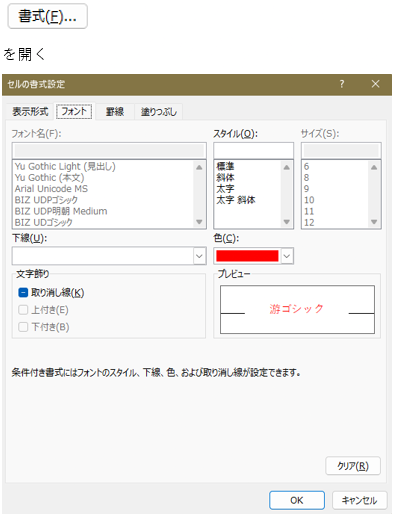Focus the フォント名 input field
The width and height of the screenshot is (395, 525).
tap(109, 151)
